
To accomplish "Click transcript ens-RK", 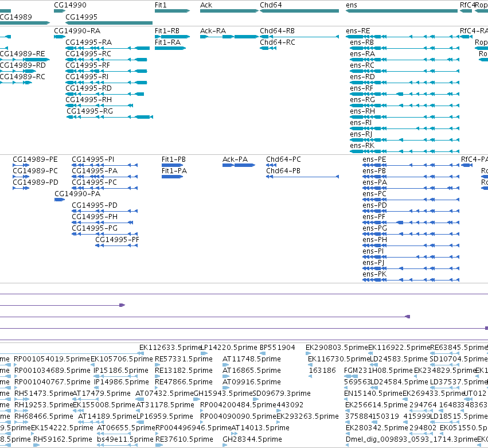I will (x=362, y=146).
